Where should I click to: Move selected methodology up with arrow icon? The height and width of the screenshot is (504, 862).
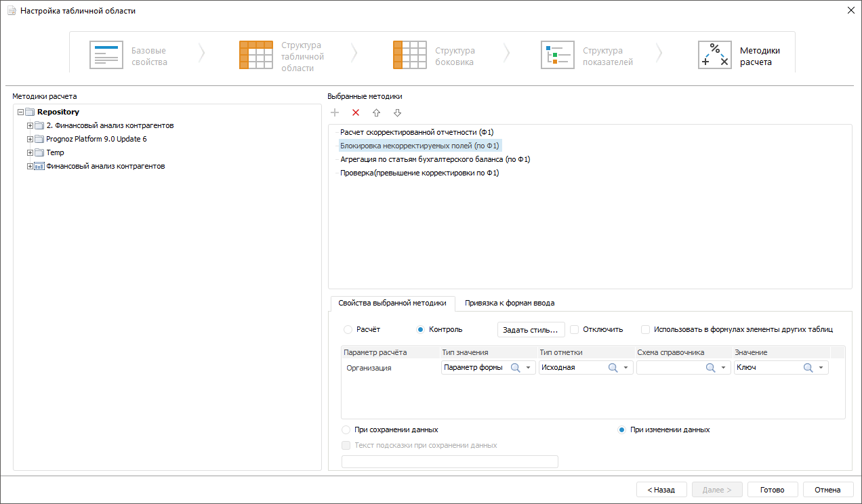377,112
